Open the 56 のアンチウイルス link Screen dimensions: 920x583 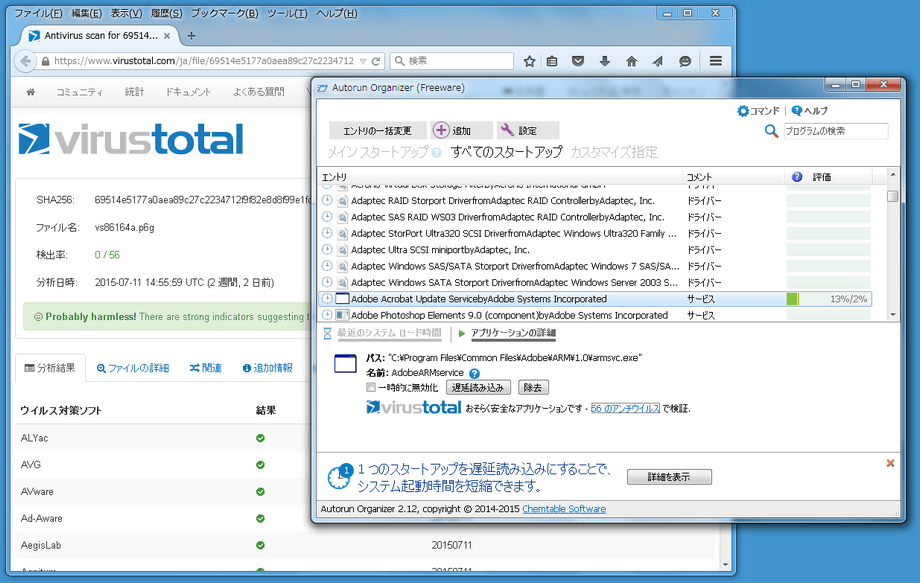point(625,408)
